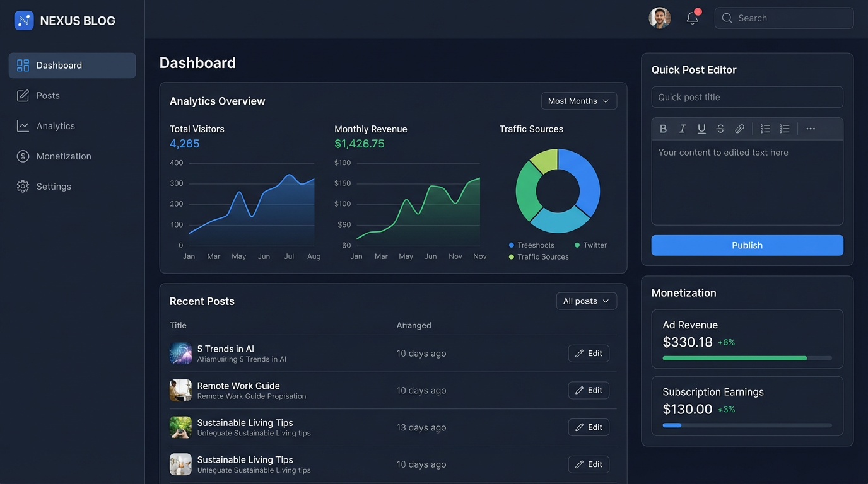Screen dimensions: 868x484
Task: Open the Monetization sidebar item
Action: 64,156
